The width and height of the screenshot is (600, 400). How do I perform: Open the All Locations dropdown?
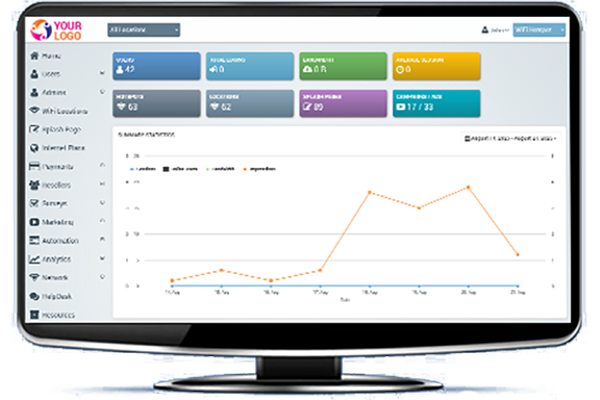[x=143, y=30]
